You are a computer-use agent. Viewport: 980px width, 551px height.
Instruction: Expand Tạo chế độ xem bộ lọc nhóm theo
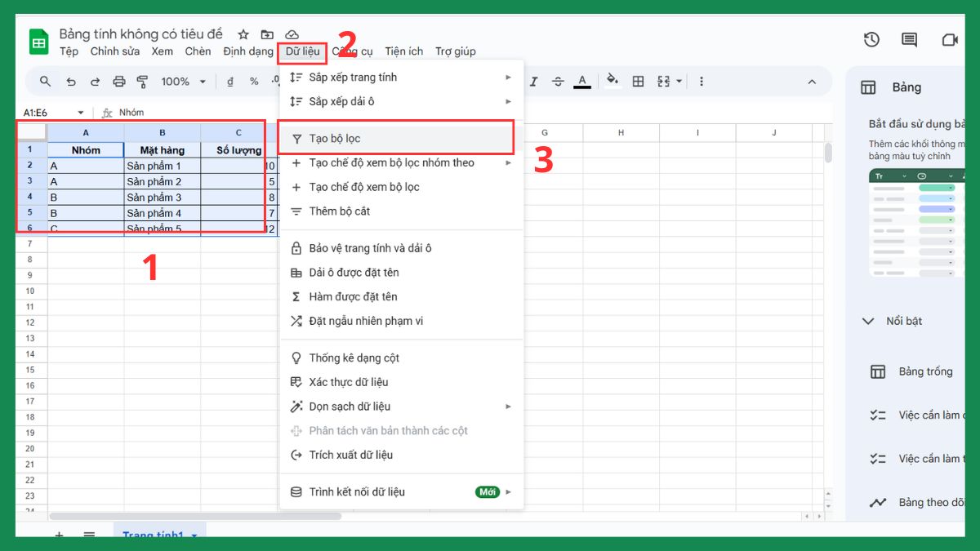pyautogui.click(x=402, y=162)
